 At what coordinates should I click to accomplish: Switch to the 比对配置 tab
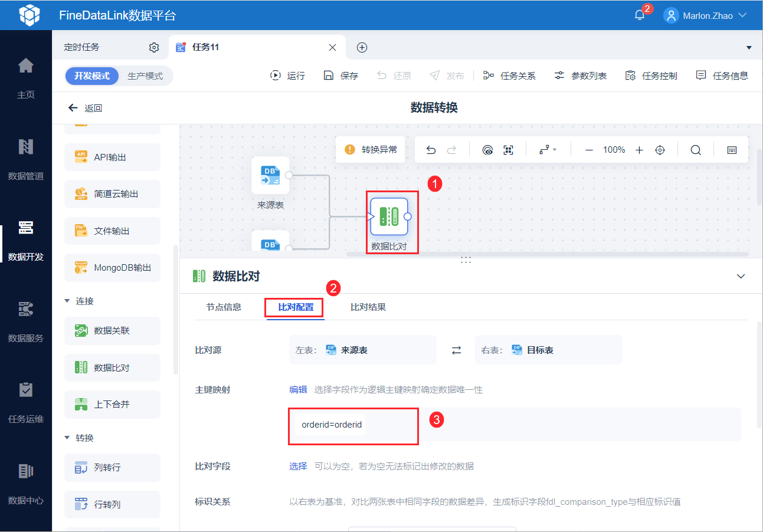point(296,307)
